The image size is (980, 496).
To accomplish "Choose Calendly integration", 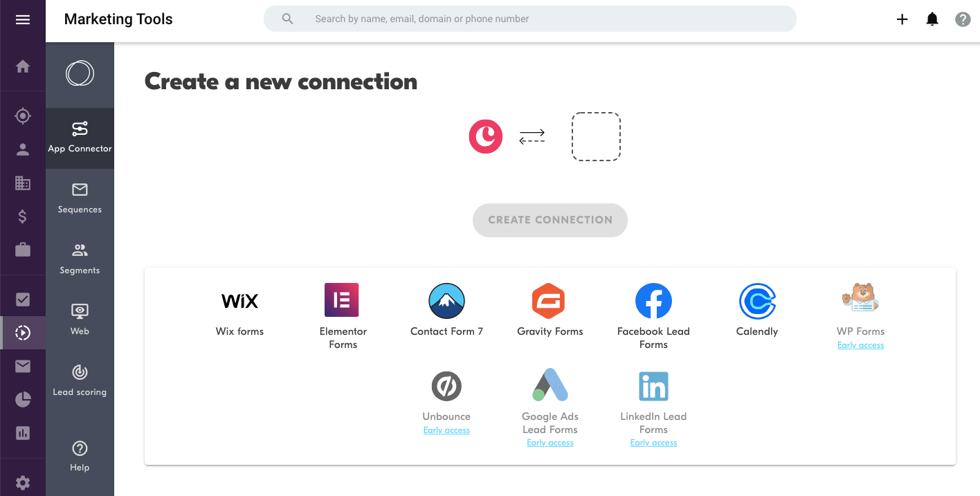I will point(757,311).
